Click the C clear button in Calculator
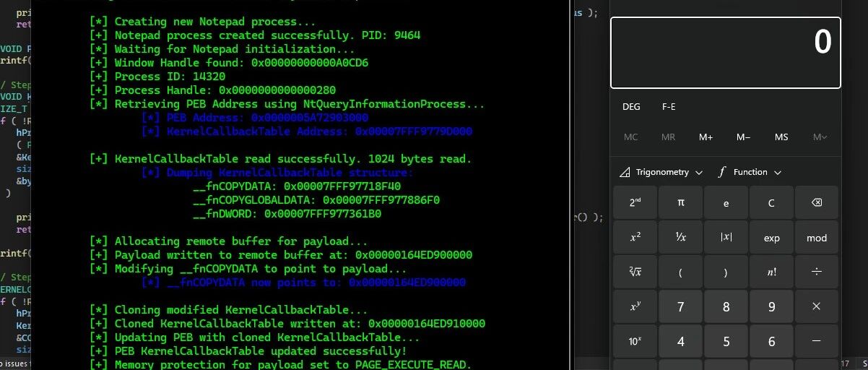The width and height of the screenshot is (868, 370). coord(771,203)
